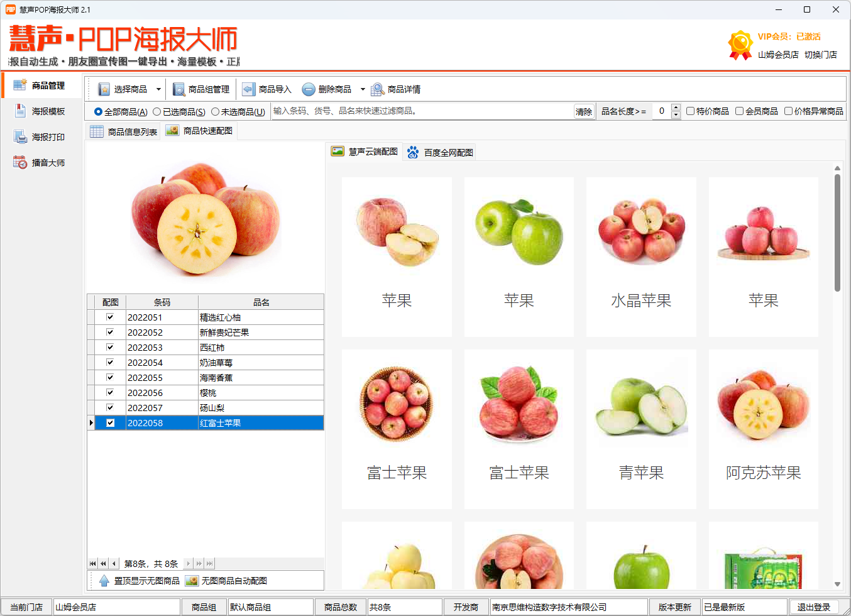Image resolution: width=851 pixels, height=616 pixels.
Task: Enable the 特价商品 checkbox
Action: pos(690,111)
